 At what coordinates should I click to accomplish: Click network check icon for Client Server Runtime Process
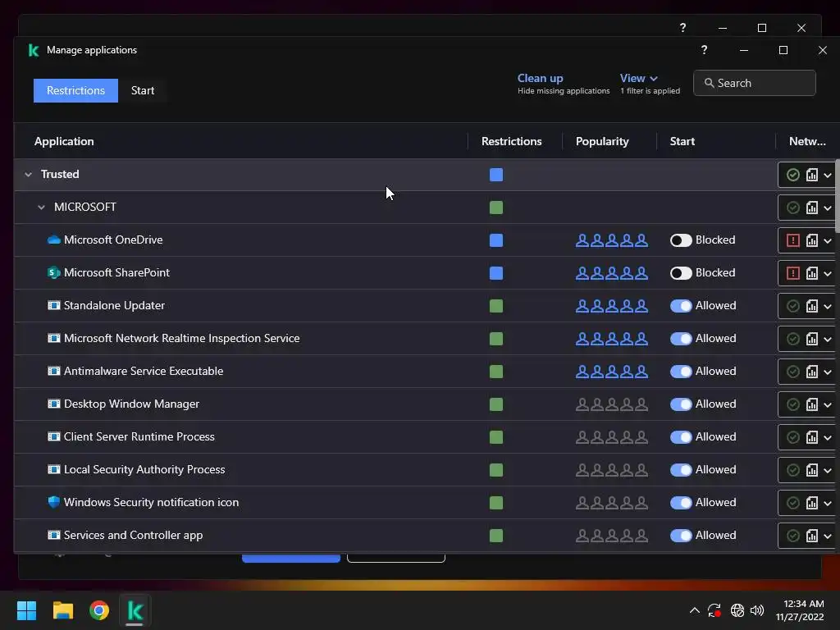click(x=793, y=437)
